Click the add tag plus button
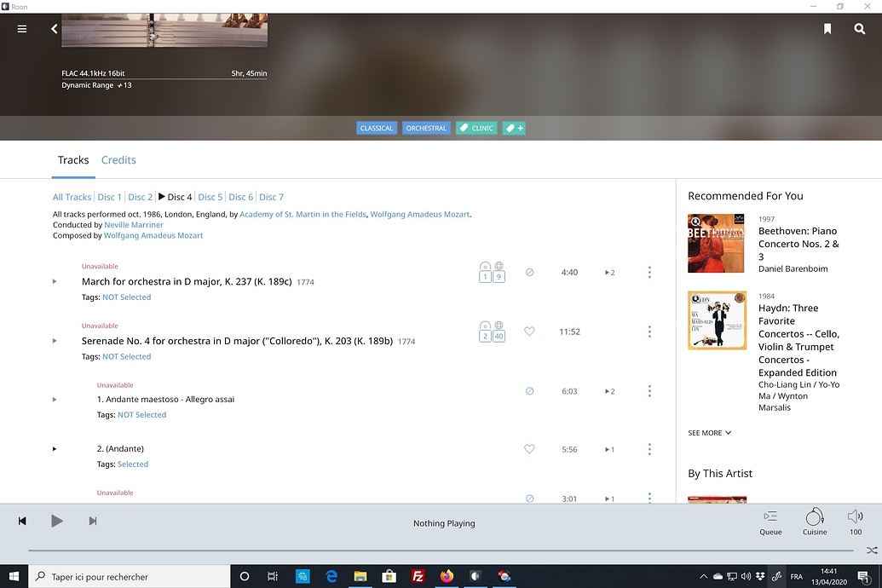Viewport: 882px width, 588px height. [x=514, y=129]
